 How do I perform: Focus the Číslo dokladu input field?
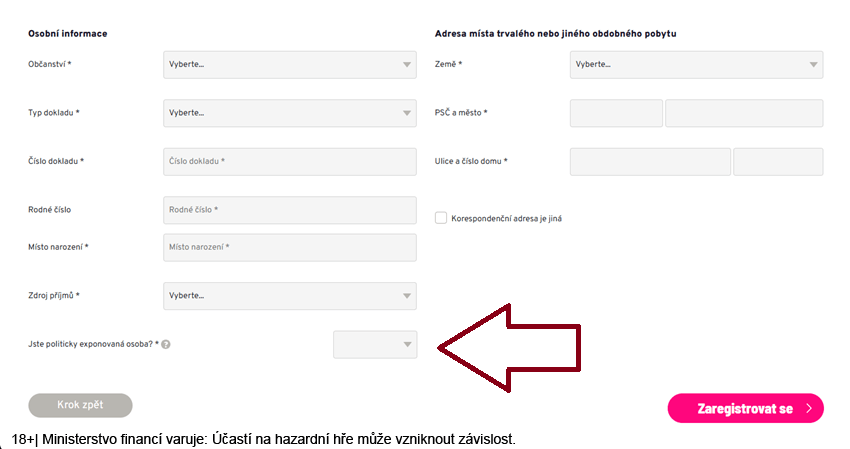pos(290,162)
